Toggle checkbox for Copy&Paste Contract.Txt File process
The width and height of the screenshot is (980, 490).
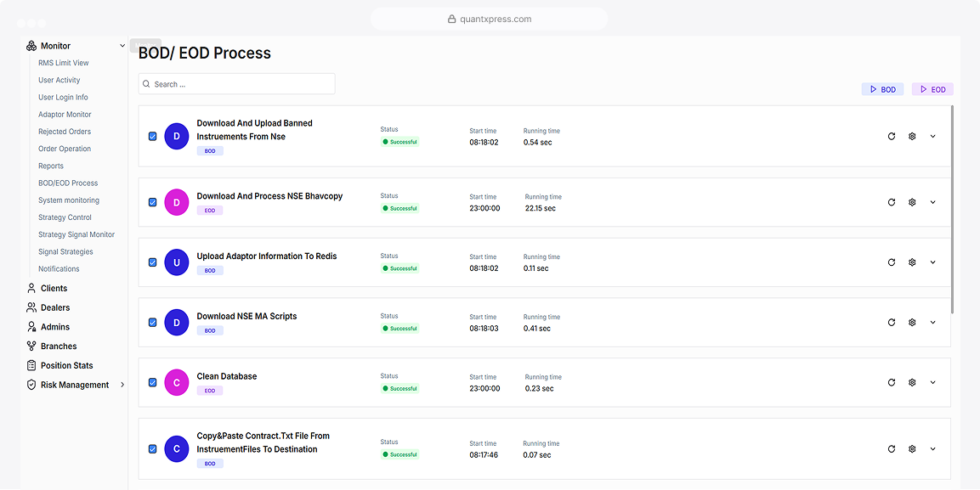click(152, 448)
